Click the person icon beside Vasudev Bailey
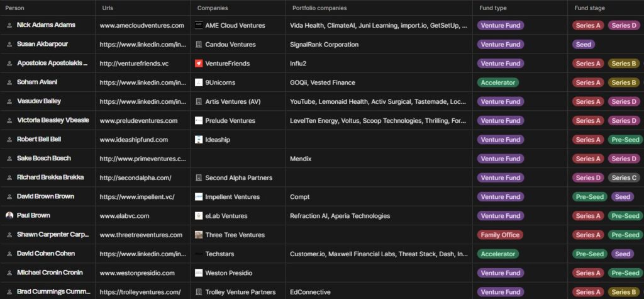Viewport: 644px width, 299px height. click(9, 101)
